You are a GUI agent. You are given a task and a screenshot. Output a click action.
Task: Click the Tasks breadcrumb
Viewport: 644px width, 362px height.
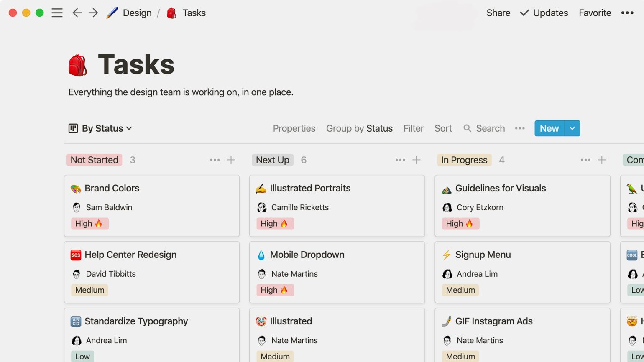click(194, 13)
